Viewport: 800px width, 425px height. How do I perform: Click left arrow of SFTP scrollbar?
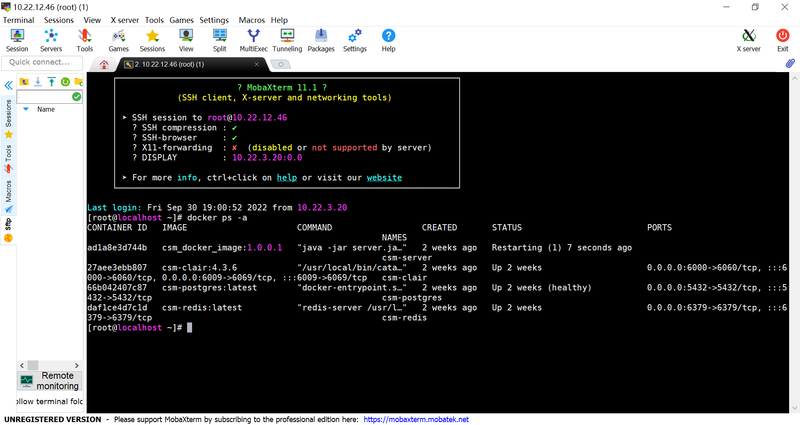(22, 365)
